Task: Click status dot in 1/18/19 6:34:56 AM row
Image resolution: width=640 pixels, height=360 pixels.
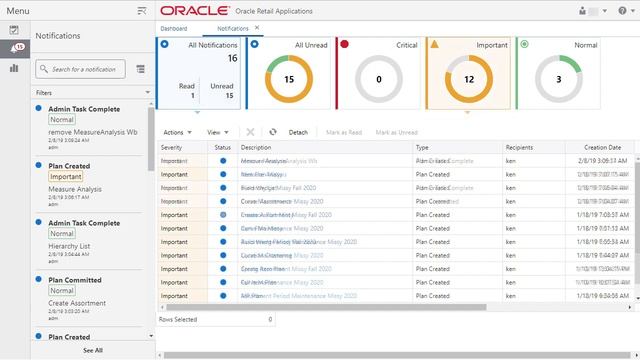Action: [x=223, y=296]
